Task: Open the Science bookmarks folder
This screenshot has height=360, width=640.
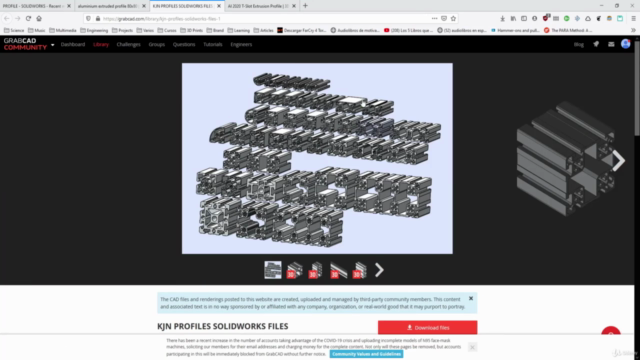Action: [x=14, y=30]
